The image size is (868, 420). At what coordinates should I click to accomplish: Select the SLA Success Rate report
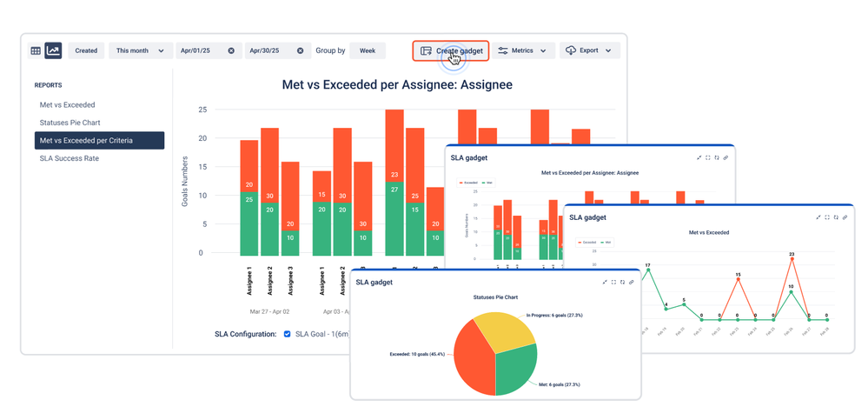(x=69, y=158)
